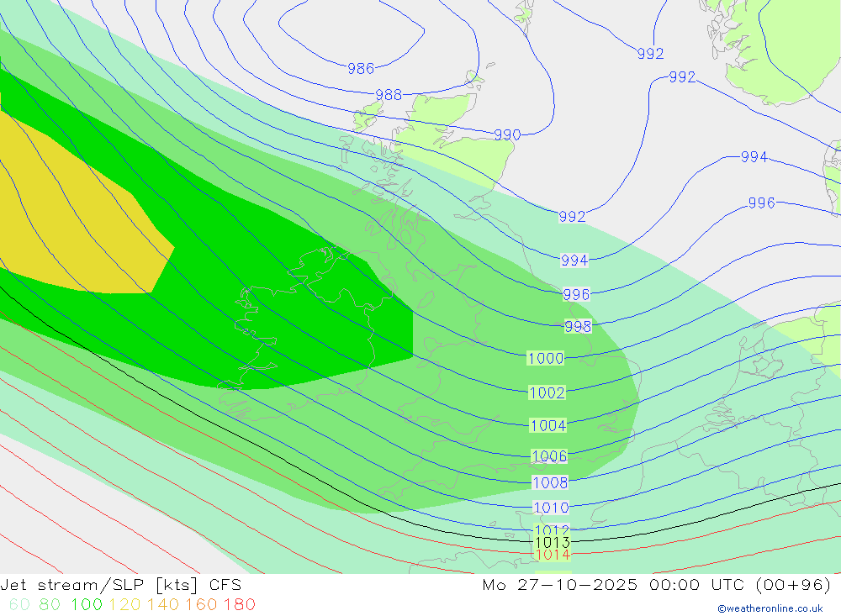Click the 986 isobar pressure label

(361, 69)
